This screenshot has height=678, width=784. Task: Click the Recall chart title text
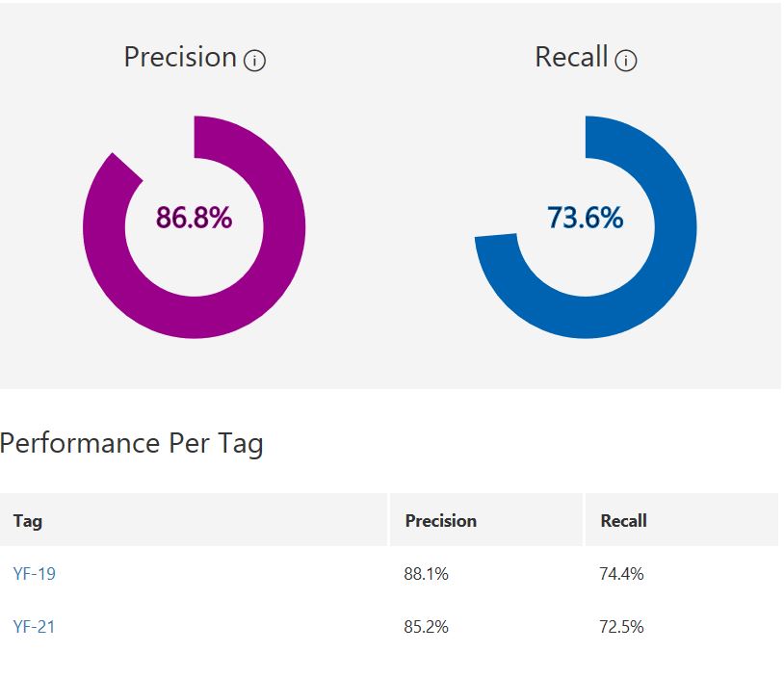(571, 58)
